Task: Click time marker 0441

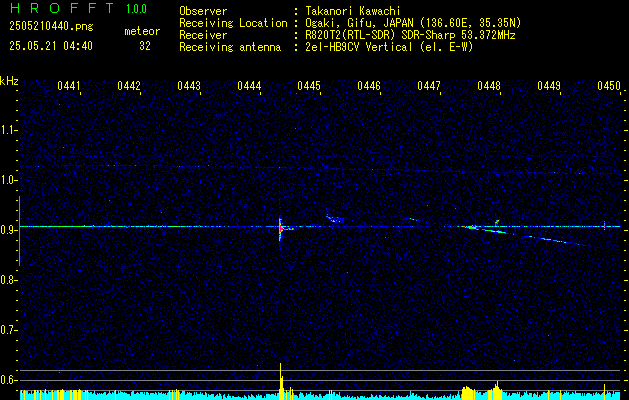Action: pos(69,86)
